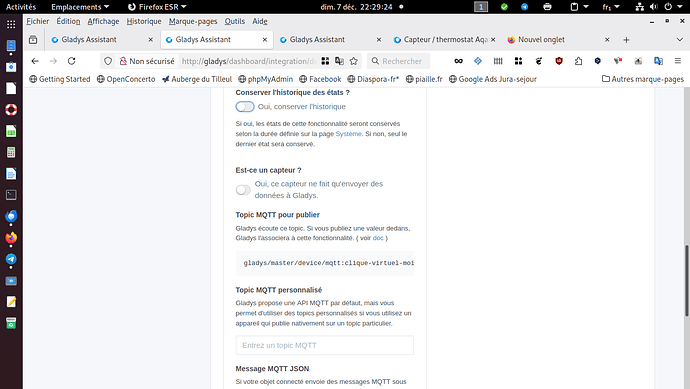Viewport: 690px width, 389px height.
Task: Go back to previous page
Action: pos(35,61)
